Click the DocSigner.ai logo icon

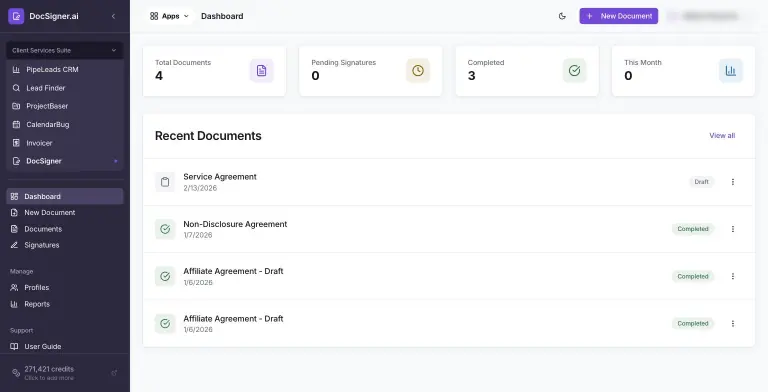pos(16,16)
